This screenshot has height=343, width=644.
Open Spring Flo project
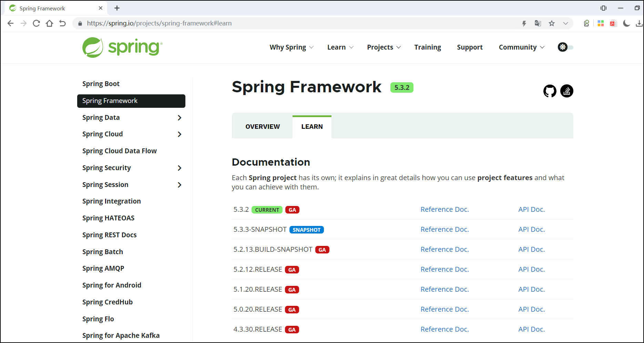click(98, 319)
